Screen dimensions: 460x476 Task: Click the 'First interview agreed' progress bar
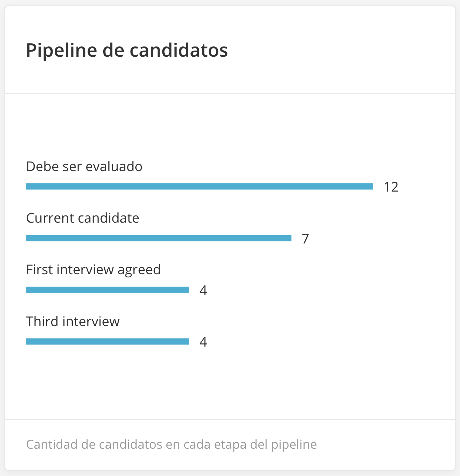click(x=108, y=290)
